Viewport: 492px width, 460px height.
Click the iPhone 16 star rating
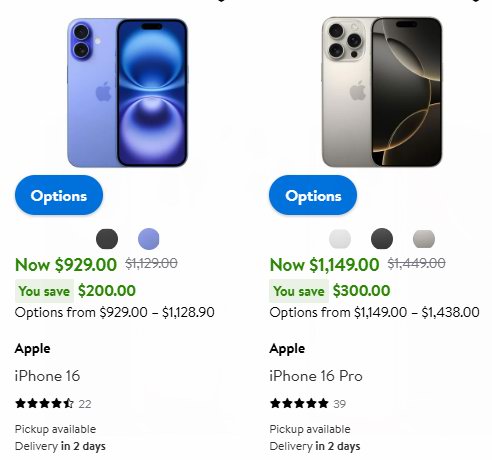[44, 404]
